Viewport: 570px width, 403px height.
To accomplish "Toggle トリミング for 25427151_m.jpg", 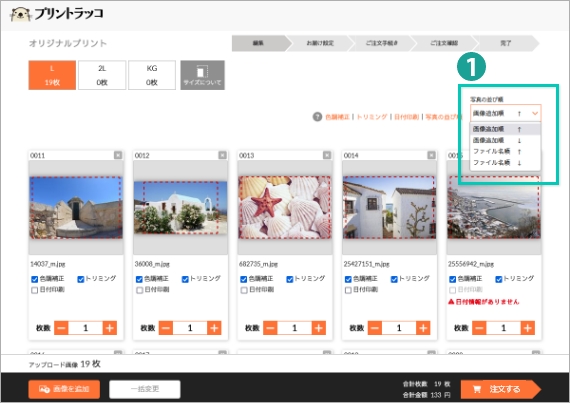I will tap(394, 279).
